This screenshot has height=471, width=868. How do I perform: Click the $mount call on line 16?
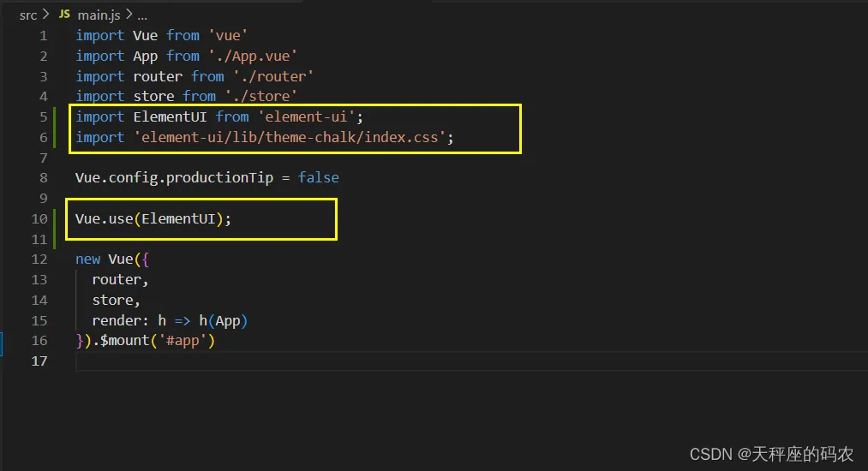click(124, 340)
